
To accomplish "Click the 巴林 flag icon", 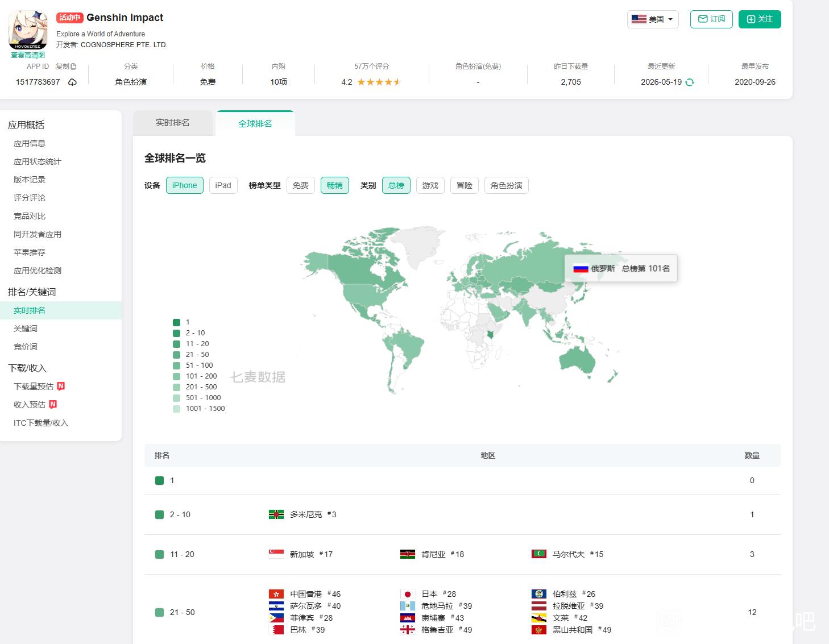I will (276, 630).
